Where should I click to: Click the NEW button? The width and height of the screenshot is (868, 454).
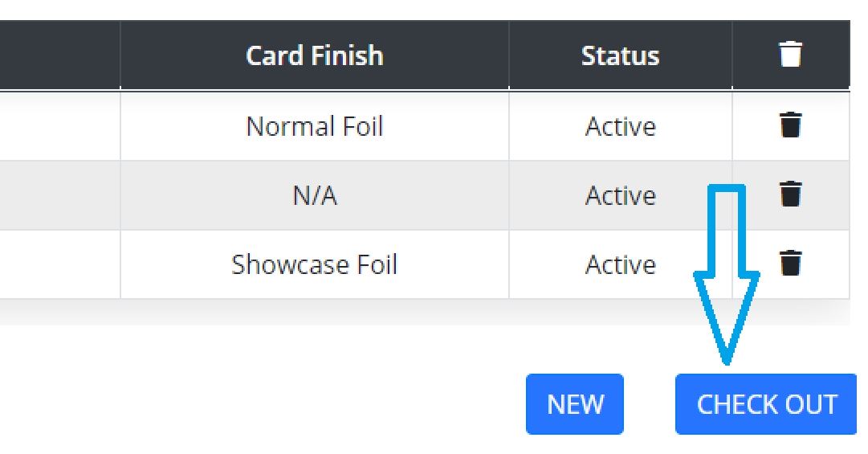tap(575, 404)
